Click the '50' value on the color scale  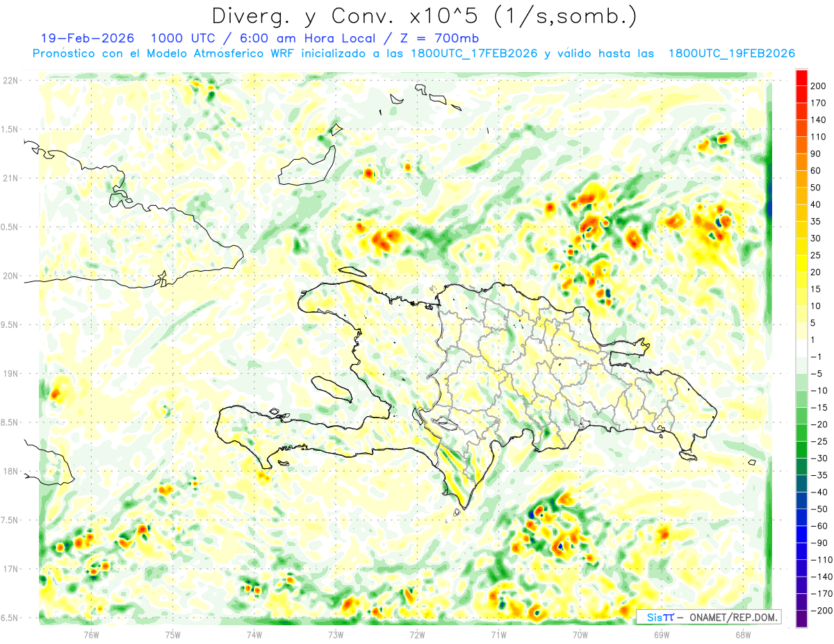817,188
